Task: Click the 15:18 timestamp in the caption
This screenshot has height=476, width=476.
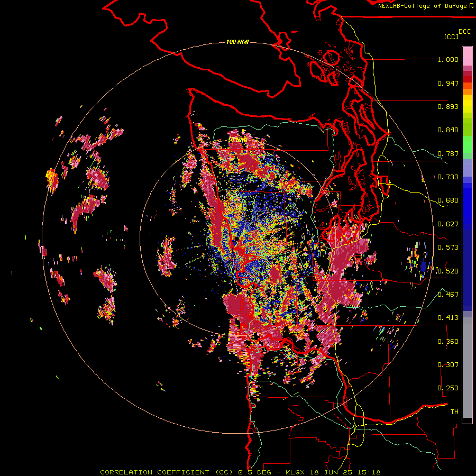Action: [370, 472]
